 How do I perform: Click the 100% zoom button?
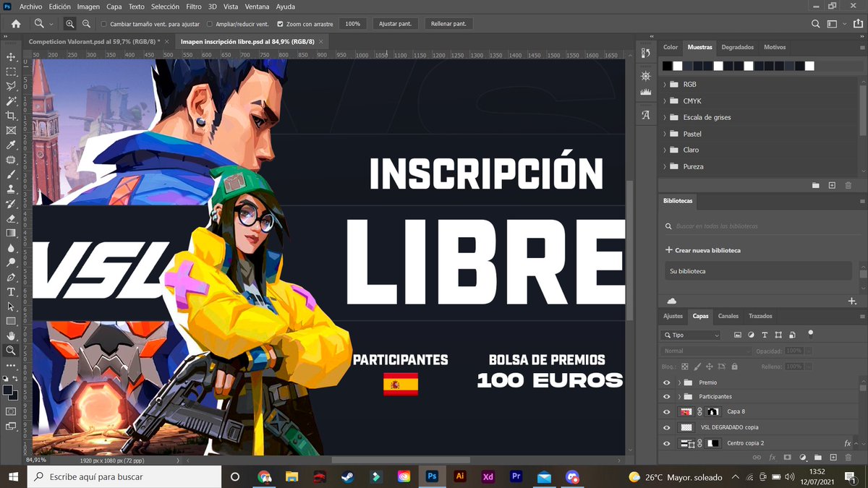click(352, 24)
